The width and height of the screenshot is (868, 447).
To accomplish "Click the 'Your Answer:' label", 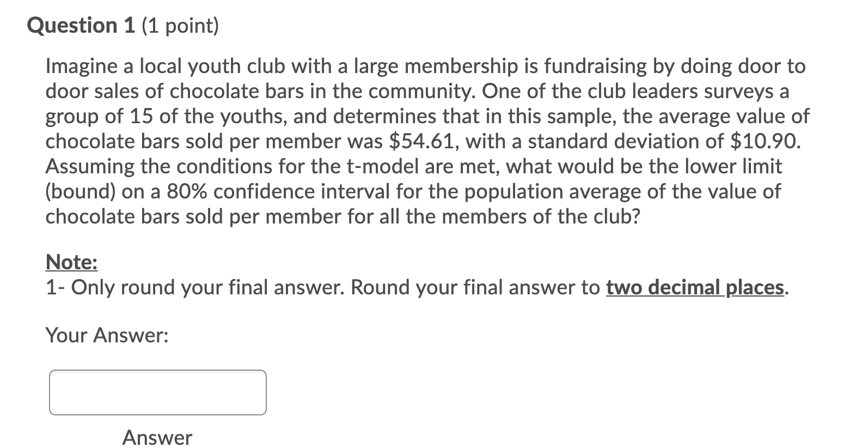I will pos(107,335).
